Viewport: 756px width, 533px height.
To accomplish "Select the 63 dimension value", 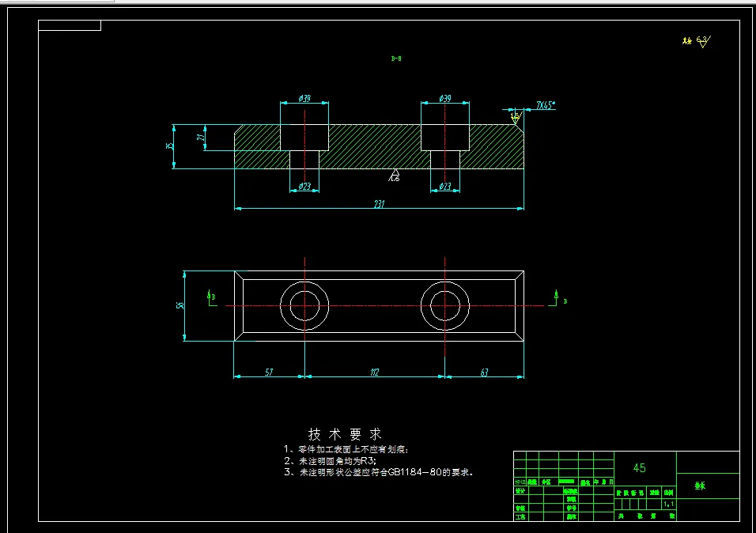I will (x=484, y=372).
